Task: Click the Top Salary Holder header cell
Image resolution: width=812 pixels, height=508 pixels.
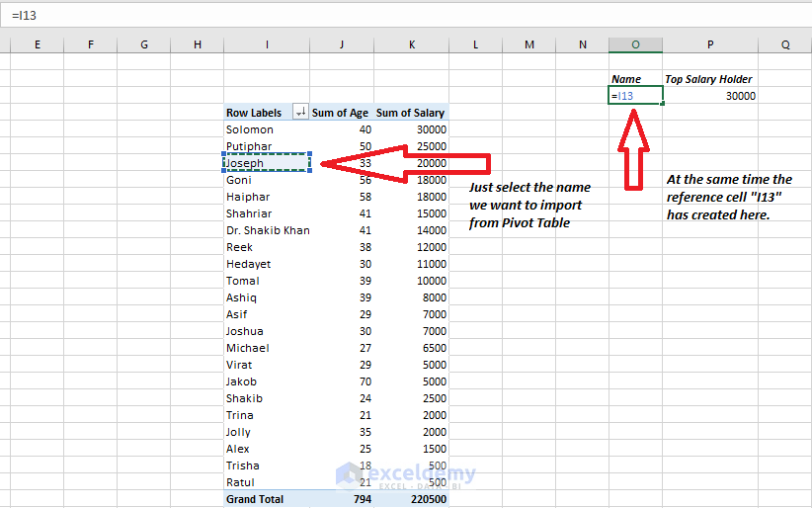Action: point(710,79)
